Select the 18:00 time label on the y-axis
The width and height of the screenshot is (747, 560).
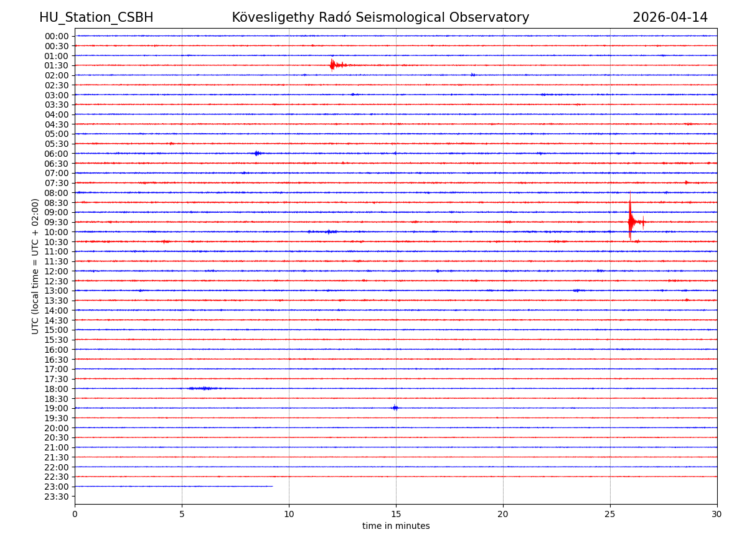[x=56, y=389]
